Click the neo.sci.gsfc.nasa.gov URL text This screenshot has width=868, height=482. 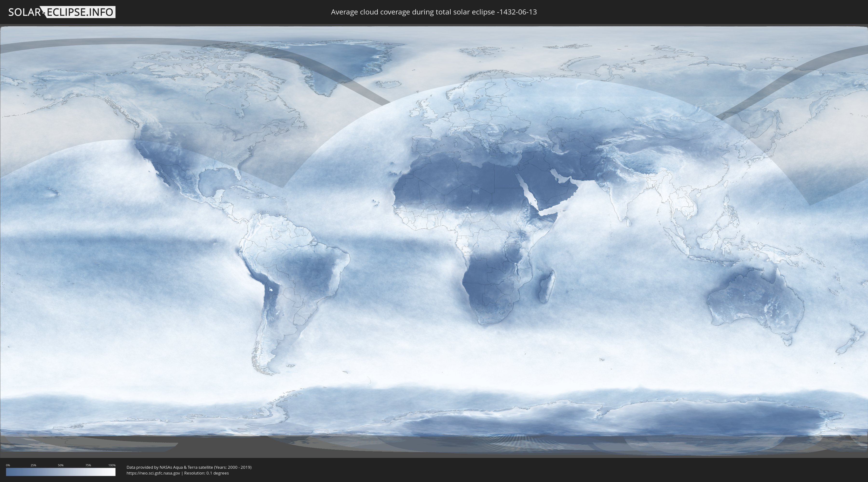pos(153,473)
